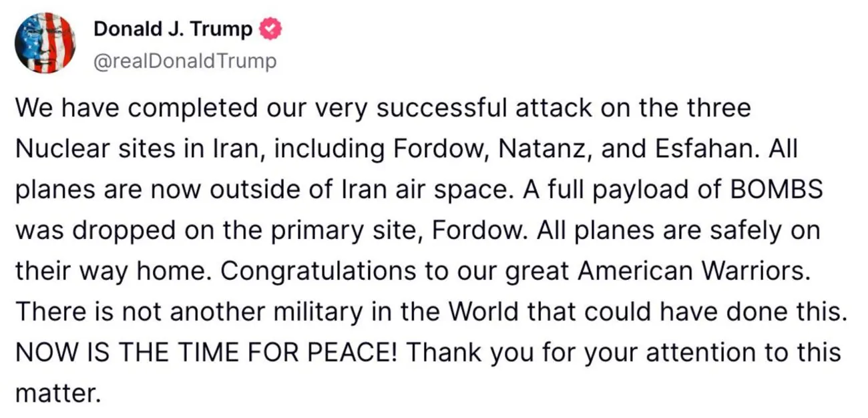Click the final word matter at post end
This screenshot has width=868, height=418.
(x=57, y=393)
